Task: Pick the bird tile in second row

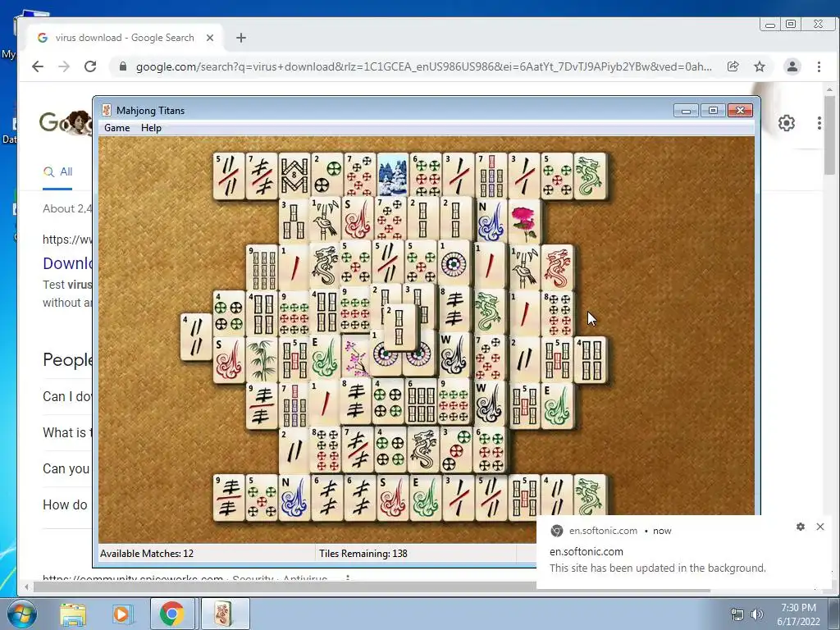Action: [x=325, y=221]
